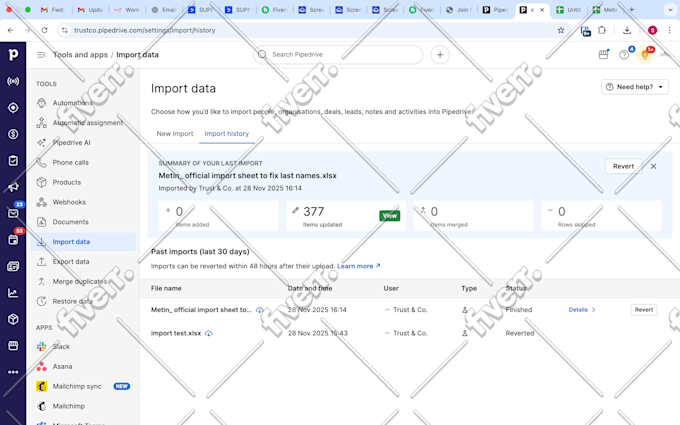The image size is (680, 425).
Task: Switch to the Gmail Fwd tab
Action: [52, 10]
